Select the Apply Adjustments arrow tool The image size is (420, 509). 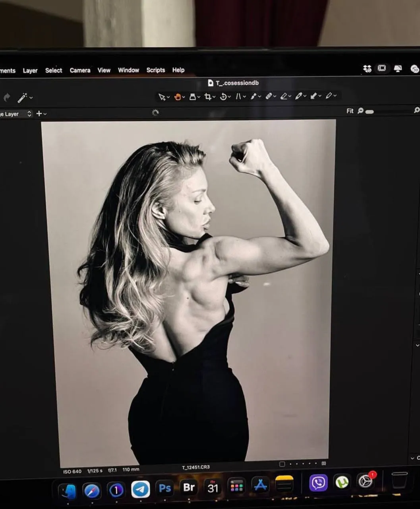pyautogui.click(x=314, y=96)
